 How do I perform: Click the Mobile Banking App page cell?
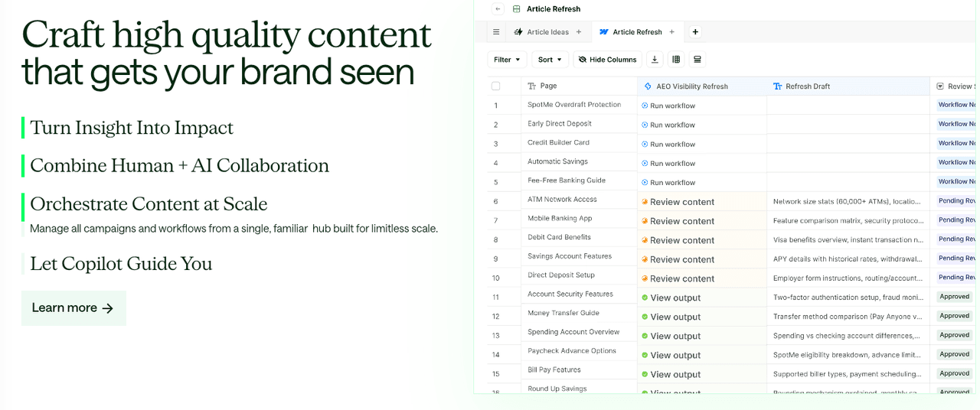click(x=580, y=219)
